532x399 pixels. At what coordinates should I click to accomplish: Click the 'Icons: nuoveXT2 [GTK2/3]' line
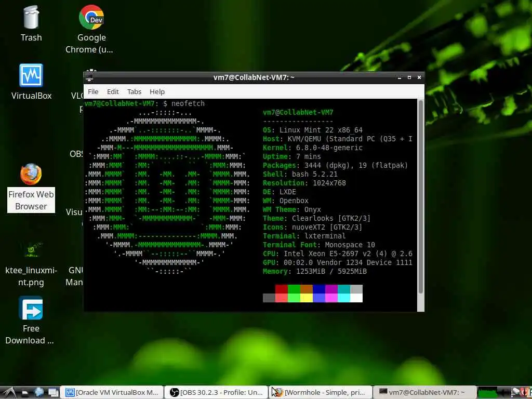point(312,227)
